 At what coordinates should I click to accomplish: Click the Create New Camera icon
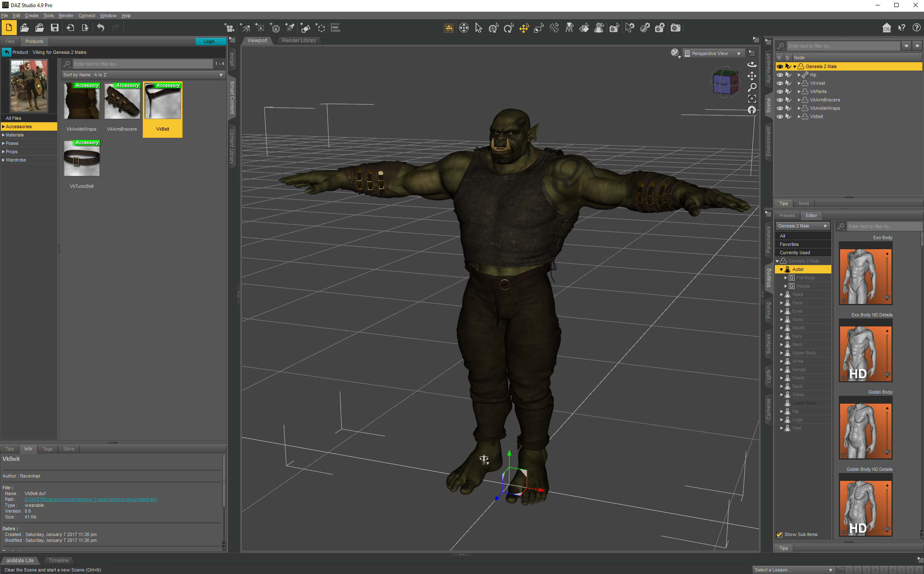click(x=229, y=28)
